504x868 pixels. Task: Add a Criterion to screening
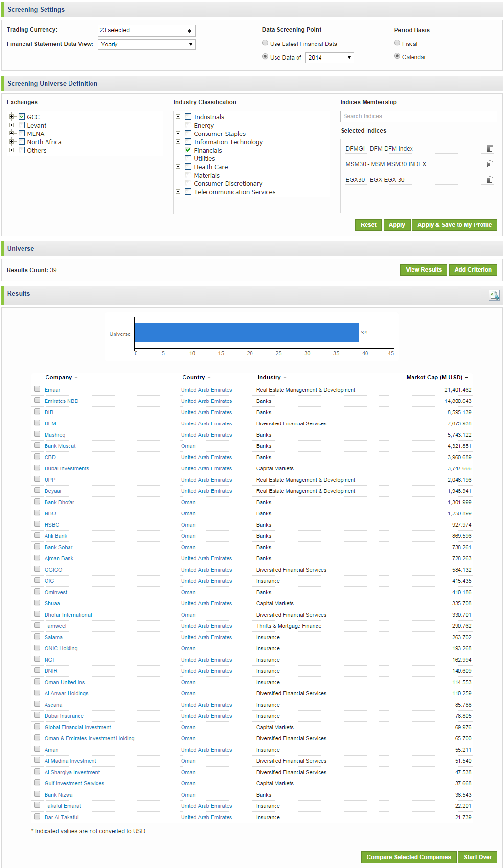pyautogui.click(x=473, y=270)
